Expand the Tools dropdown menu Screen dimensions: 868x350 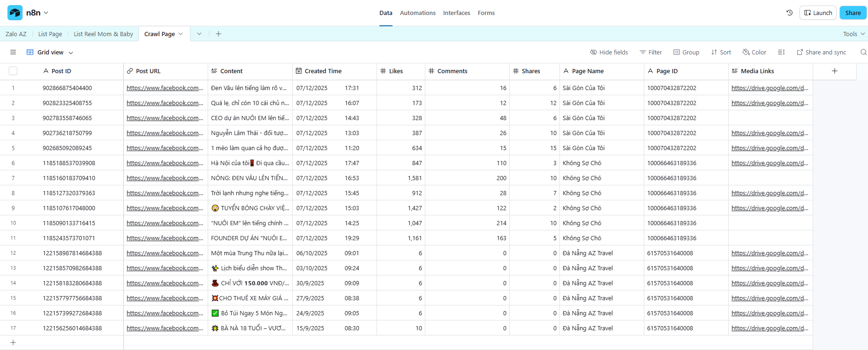[x=853, y=34]
